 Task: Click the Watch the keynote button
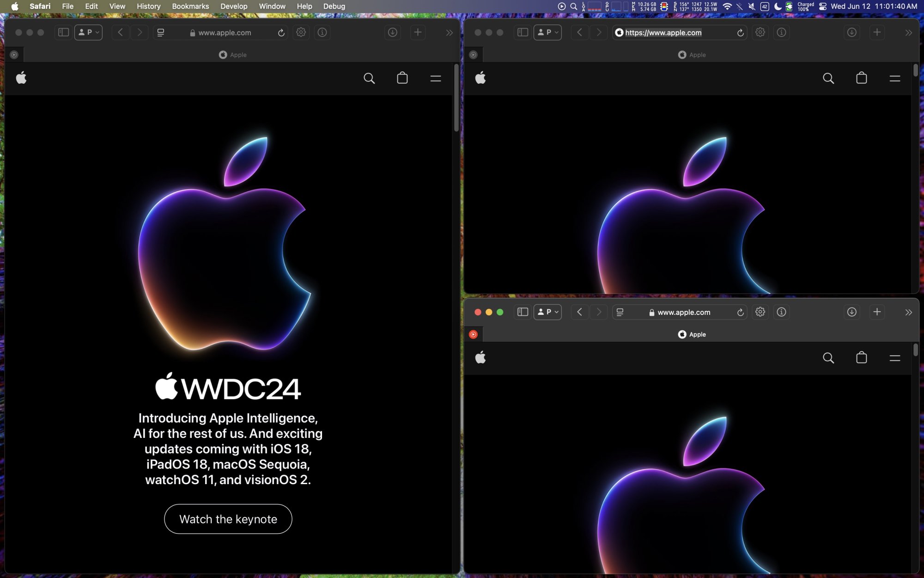coord(228,519)
